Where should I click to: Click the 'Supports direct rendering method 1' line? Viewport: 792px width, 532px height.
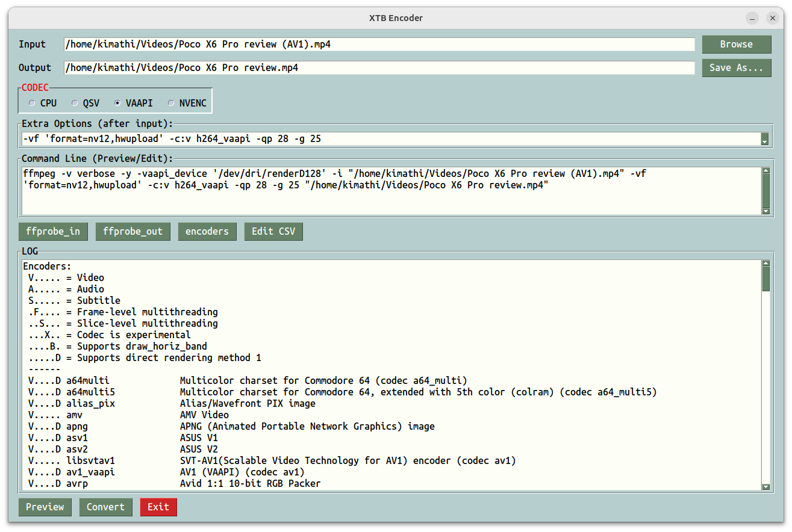145,357
